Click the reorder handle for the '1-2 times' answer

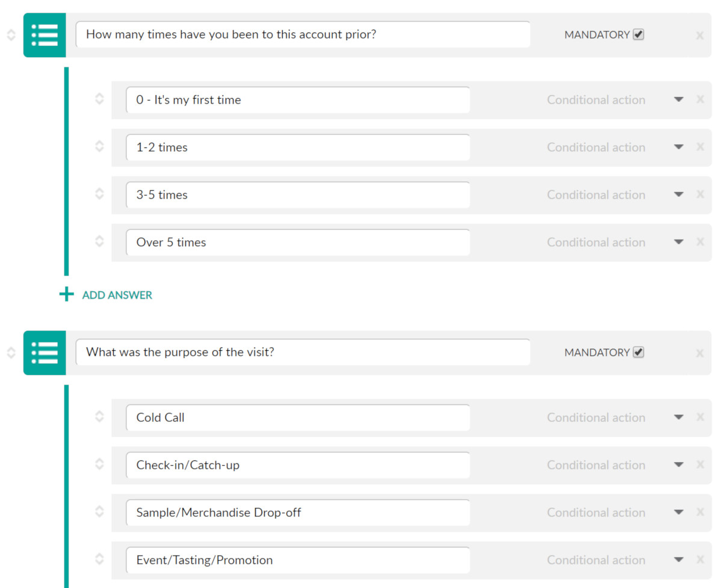[99, 146]
